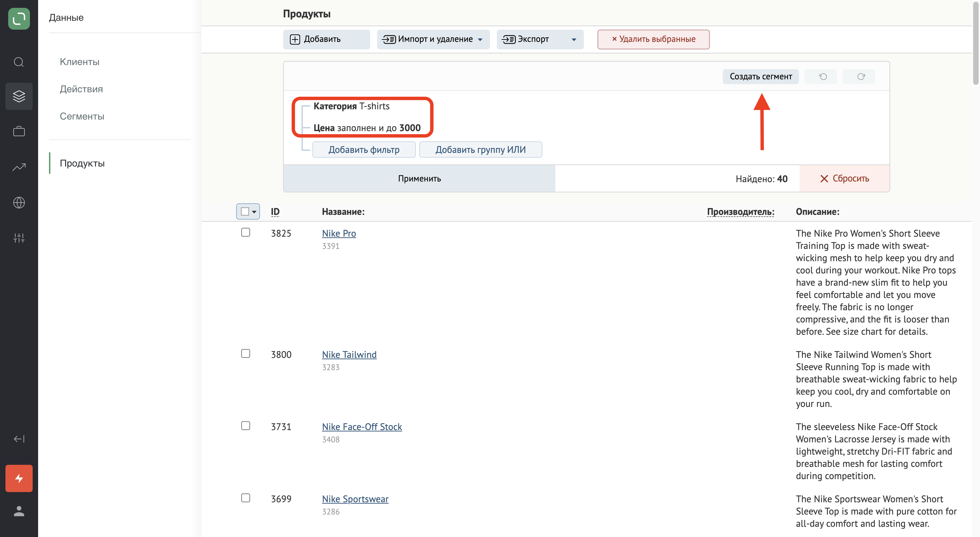Click the export icon beside Экспорт
The image size is (980, 537).
click(x=509, y=39)
